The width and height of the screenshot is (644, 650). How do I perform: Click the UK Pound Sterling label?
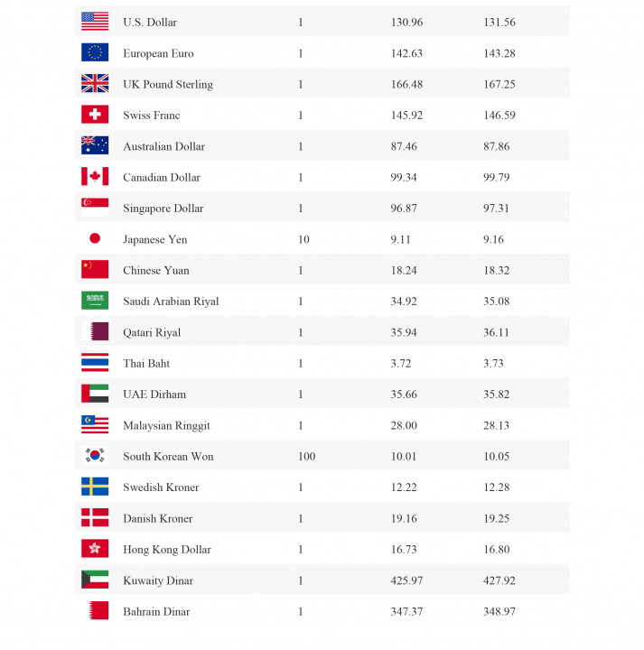[168, 85]
